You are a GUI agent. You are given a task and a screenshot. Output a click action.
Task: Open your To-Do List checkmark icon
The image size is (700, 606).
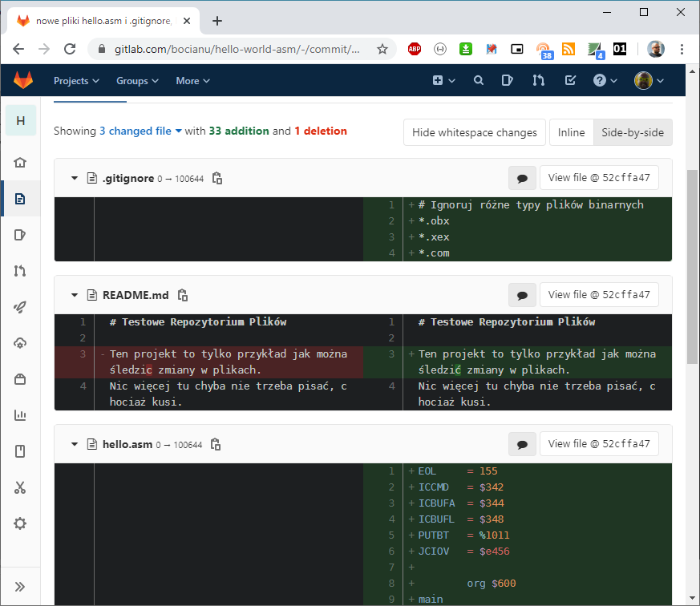pyautogui.click(x=570, y=80)
